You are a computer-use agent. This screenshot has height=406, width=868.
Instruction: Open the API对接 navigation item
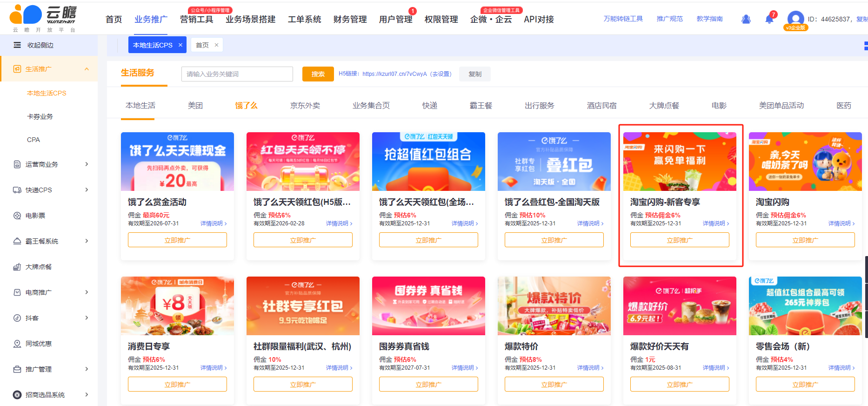pyautogui.click(x=539, y=20)
